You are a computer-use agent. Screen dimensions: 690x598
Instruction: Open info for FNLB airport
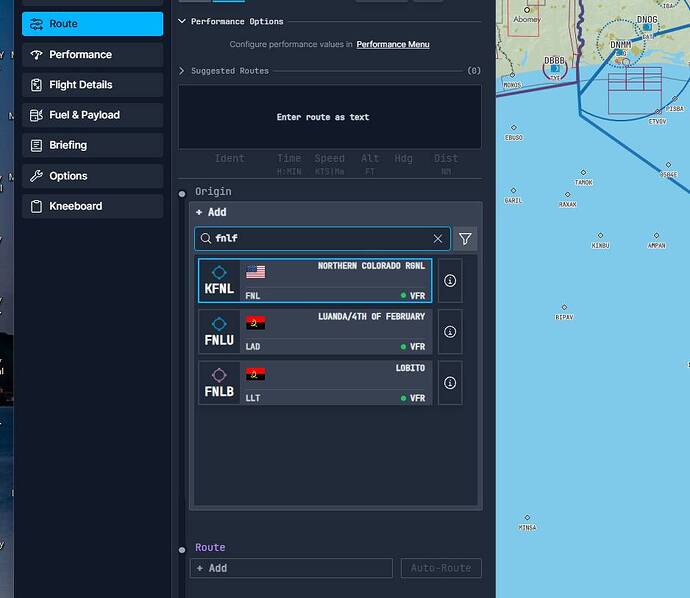pyautogui.click(x=450, y=383)
